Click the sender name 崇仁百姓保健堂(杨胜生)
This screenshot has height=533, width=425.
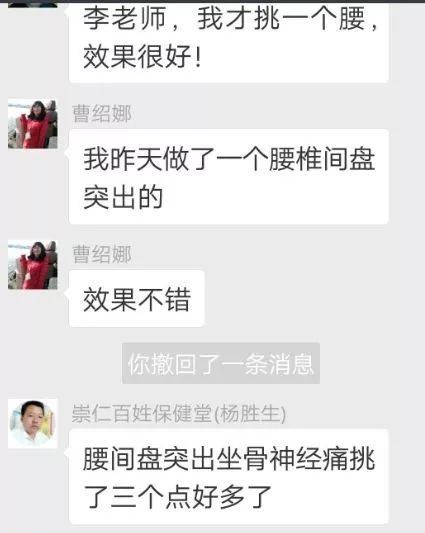click(x=178, y=413)
